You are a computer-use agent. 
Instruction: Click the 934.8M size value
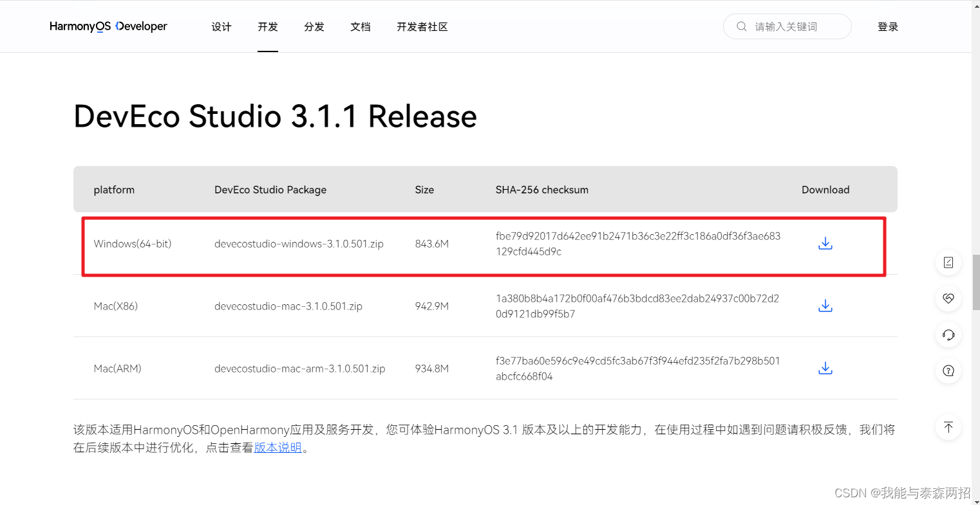click(x=432, y=369)
